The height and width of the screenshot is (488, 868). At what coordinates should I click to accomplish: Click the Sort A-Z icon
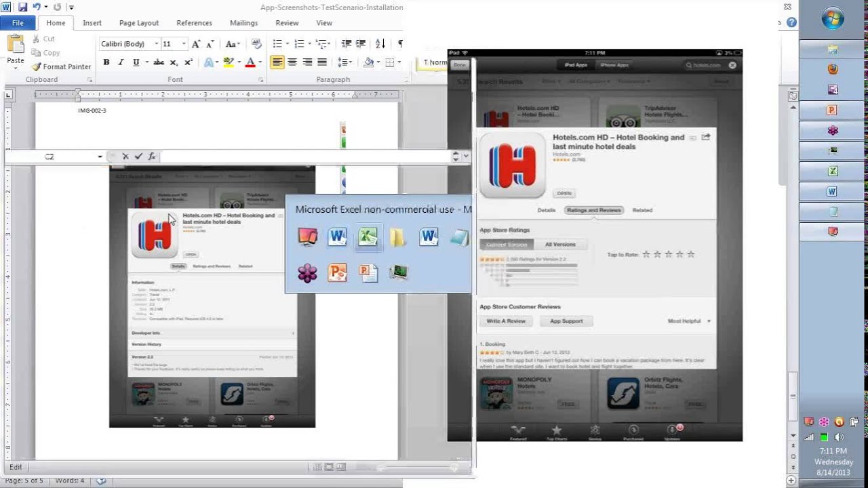[380, 44]
